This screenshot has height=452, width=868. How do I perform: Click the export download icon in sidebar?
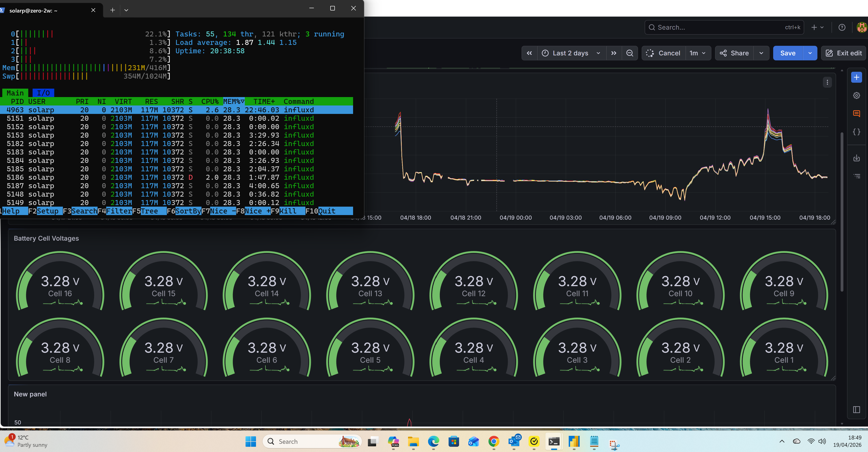point(856,158)
